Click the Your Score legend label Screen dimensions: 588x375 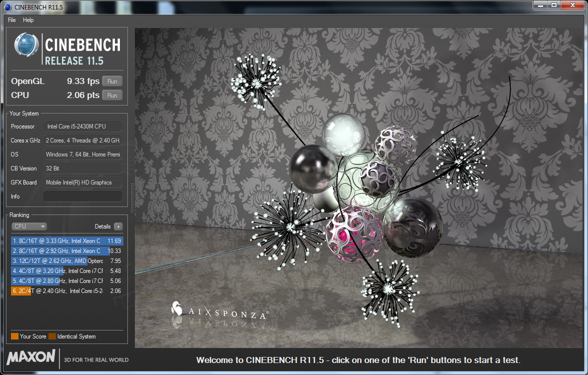(33, 336)
